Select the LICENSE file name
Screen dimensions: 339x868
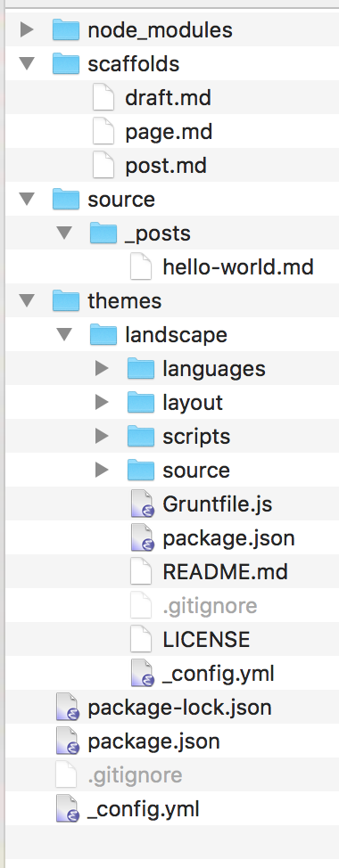tap(207, 639)
